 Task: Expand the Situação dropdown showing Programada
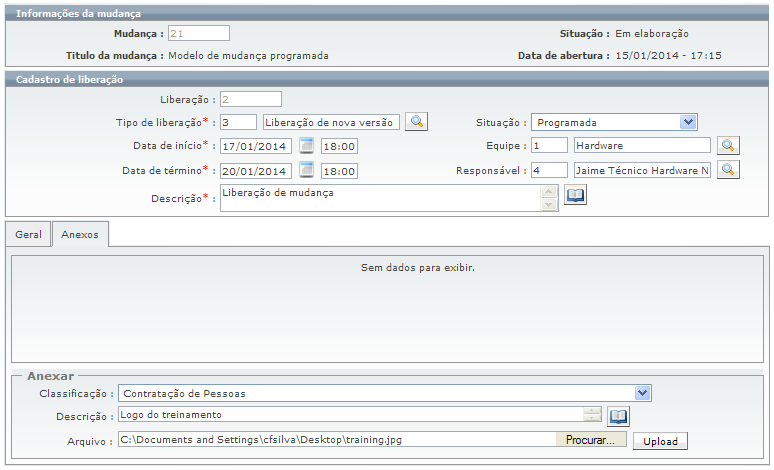[x=688, y=122]
